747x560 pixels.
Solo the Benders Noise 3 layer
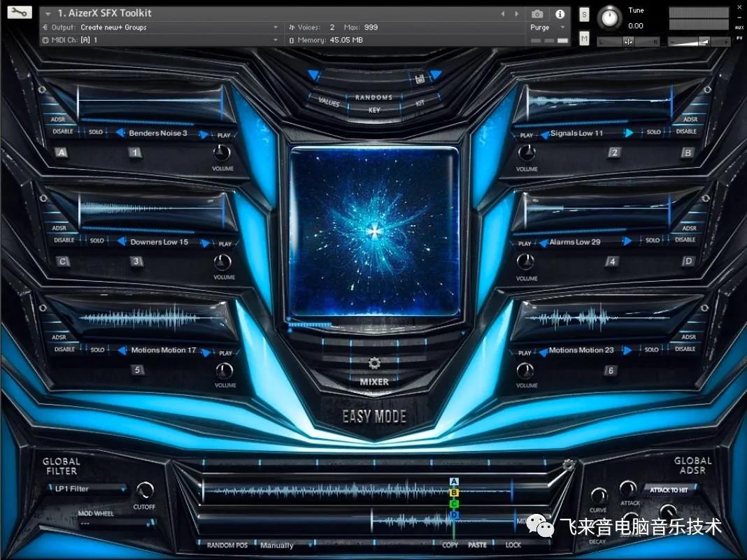click(x=96, y=132)
